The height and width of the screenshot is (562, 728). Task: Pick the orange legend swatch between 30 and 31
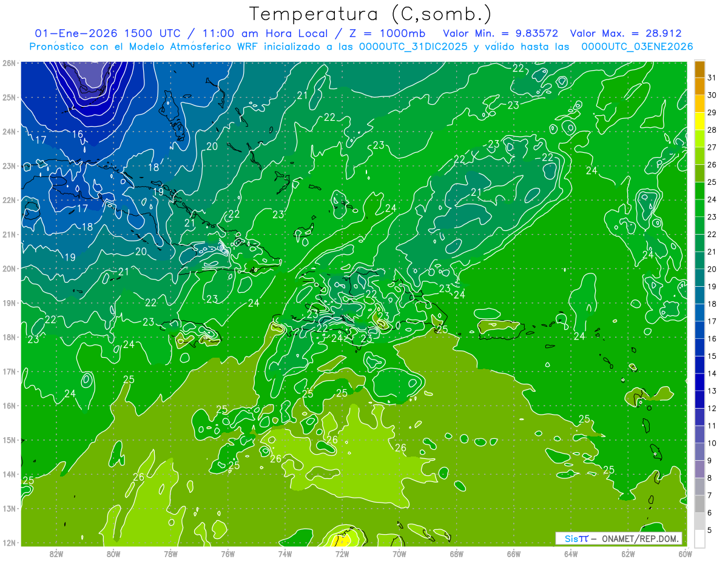pos(699,86)
